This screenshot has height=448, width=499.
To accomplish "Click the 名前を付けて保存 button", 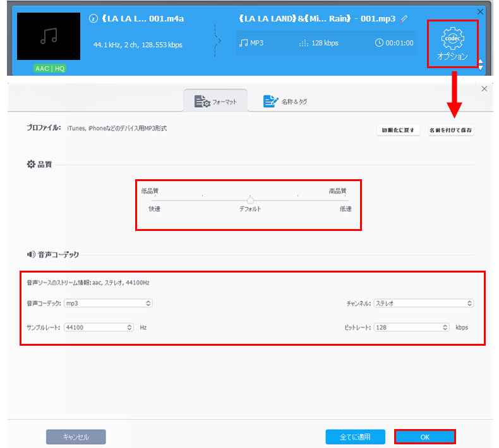I will click(450, 130).
